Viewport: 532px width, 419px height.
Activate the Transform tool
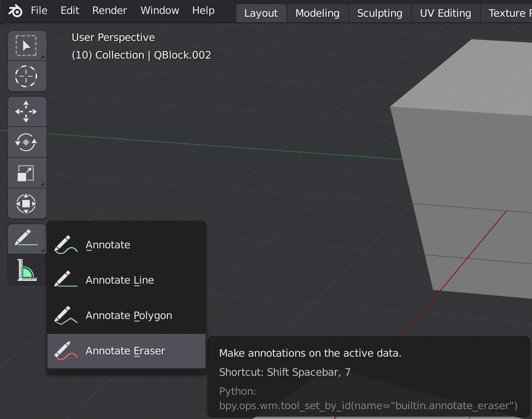(x=27, y=203)
